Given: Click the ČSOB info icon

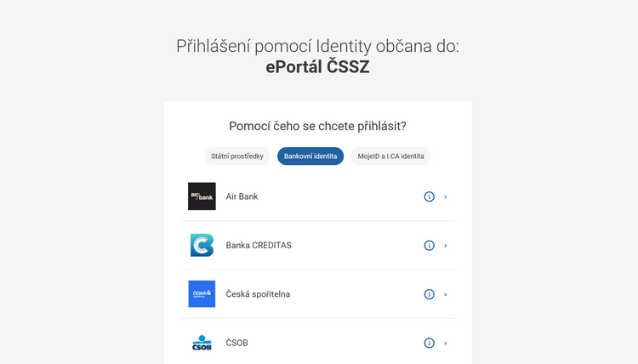Looking at the screenshot, I should (x=429, y=344).
